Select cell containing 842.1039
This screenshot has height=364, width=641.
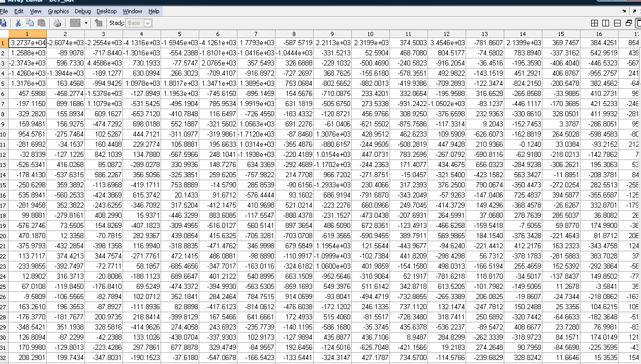(104, 154)
